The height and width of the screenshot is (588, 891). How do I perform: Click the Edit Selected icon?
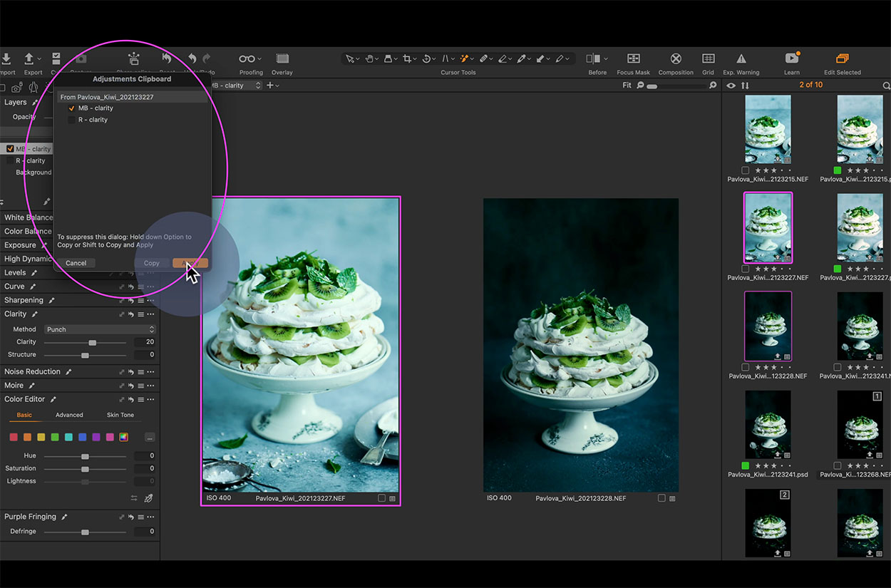tap(843, 58)
